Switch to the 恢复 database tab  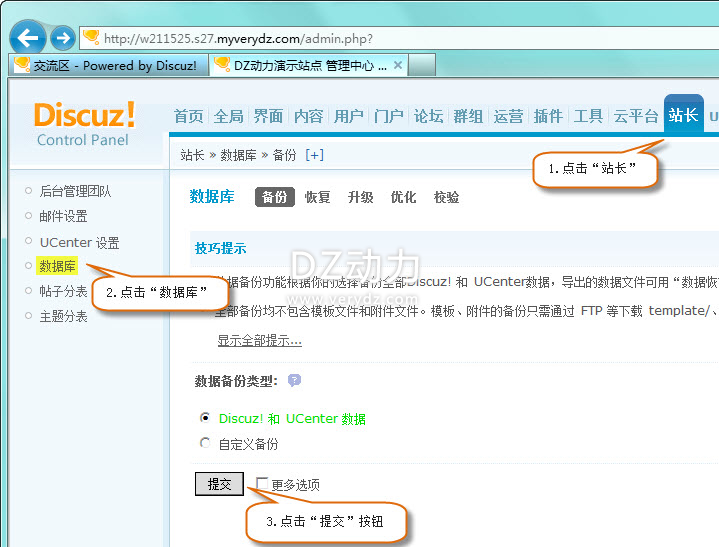click(318, 197)
